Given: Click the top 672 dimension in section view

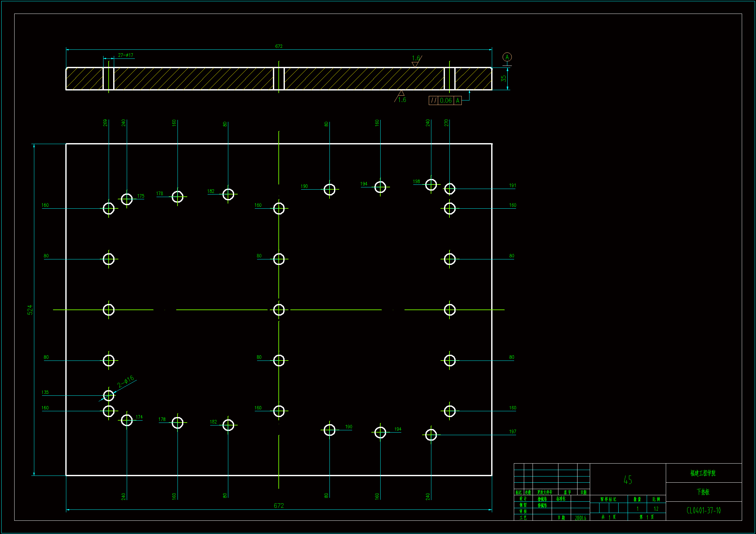Looking at the screenshot, I should click(278, 47).
